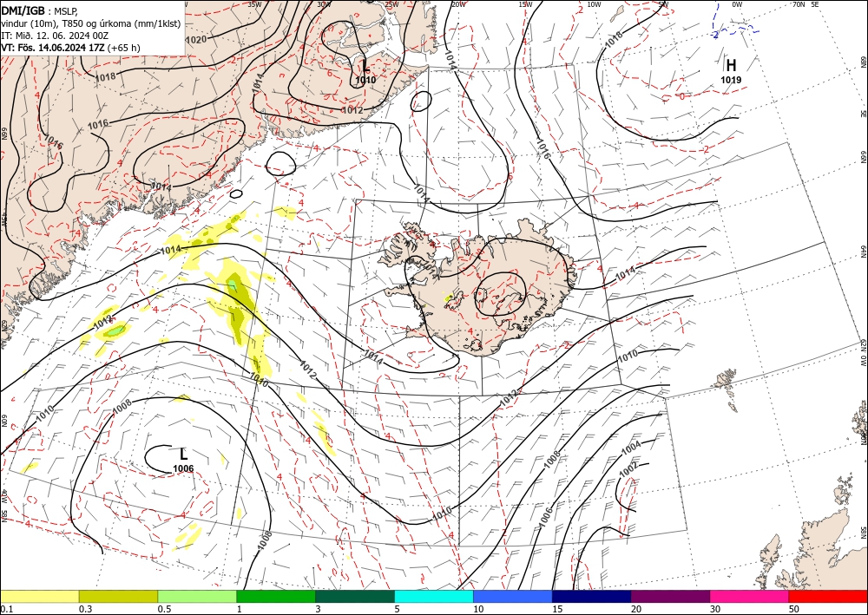Image resolution: width=868 pixels, height=615 pixels.
Task: Click the '0.1' legend scale value
Action: pyautogui.click(x=6, y=609)
